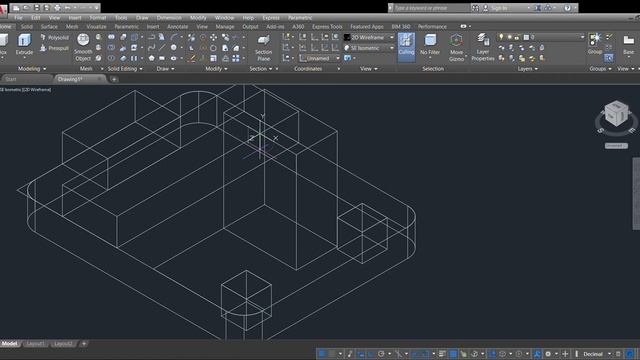640x360 pixels.
Task: Open the Express menu
Action: pyautogui.click(x=271, y=18)
